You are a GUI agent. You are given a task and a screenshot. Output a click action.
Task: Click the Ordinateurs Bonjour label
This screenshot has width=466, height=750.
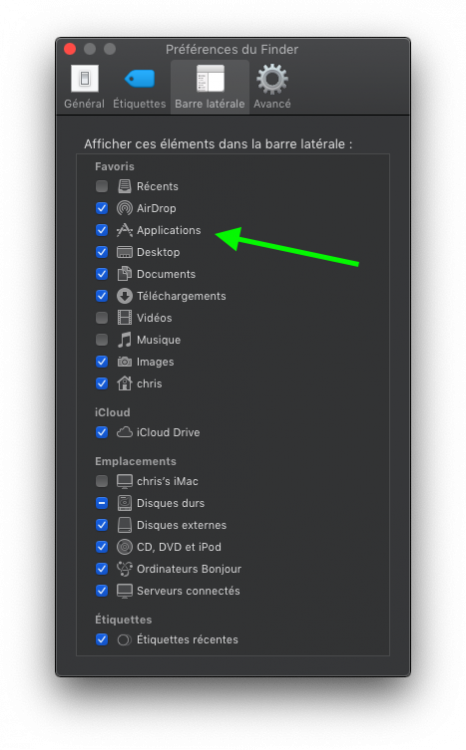[189, 569]
